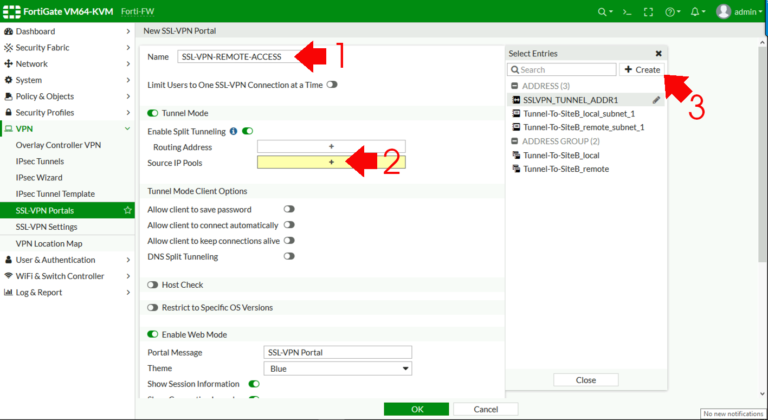Open the CLI console icon

tap(627, 12)
